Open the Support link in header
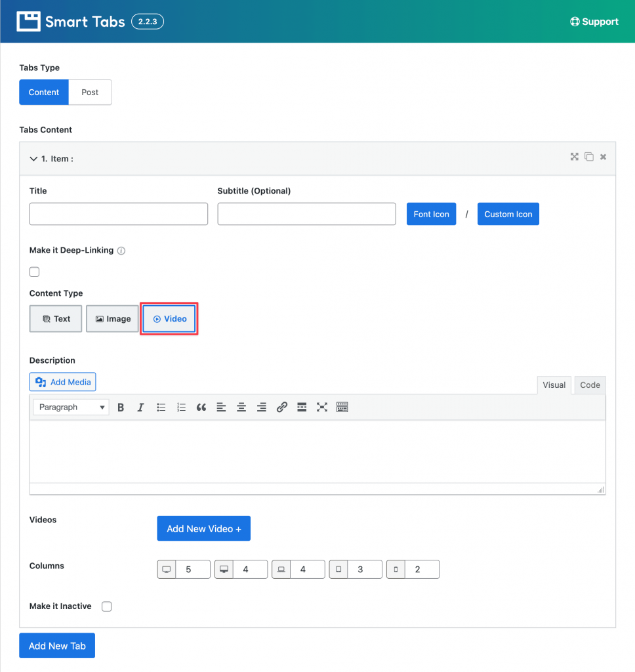635x672 pixels. point(594,22)
